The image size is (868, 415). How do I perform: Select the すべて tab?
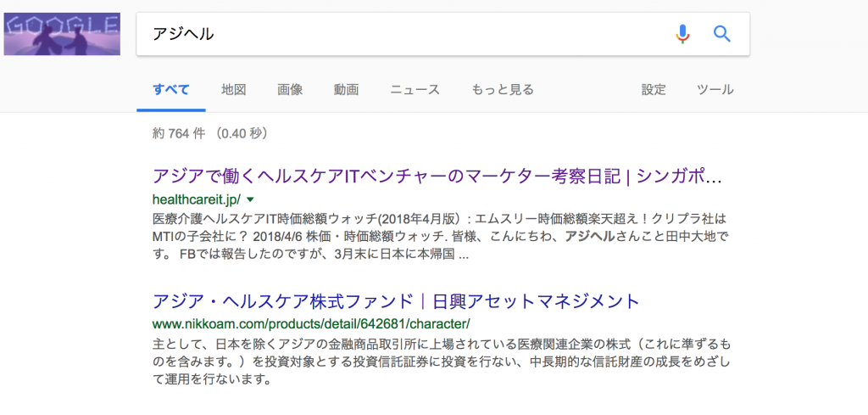(171, 89)
